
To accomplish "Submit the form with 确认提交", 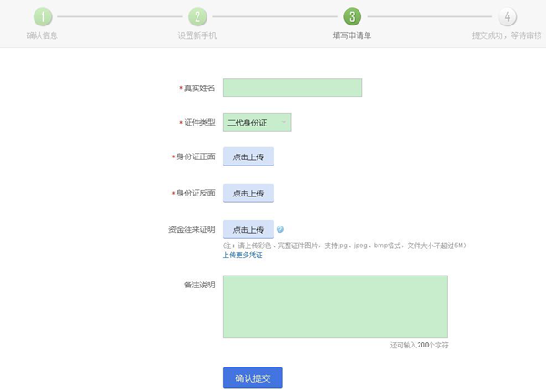I will click(x=253, y=377).
